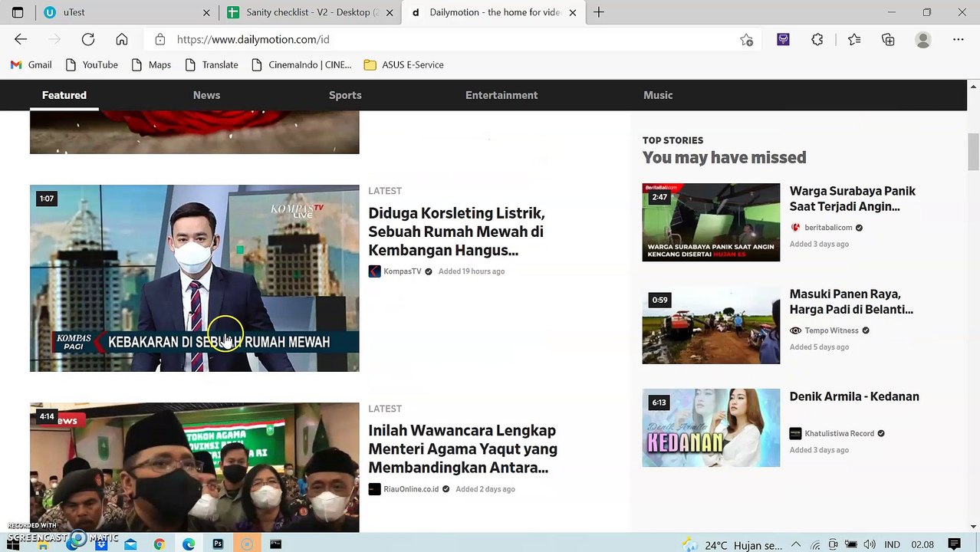Open the weather widget showing 24°C
980x552 pixels.
[x=732, y=545]
